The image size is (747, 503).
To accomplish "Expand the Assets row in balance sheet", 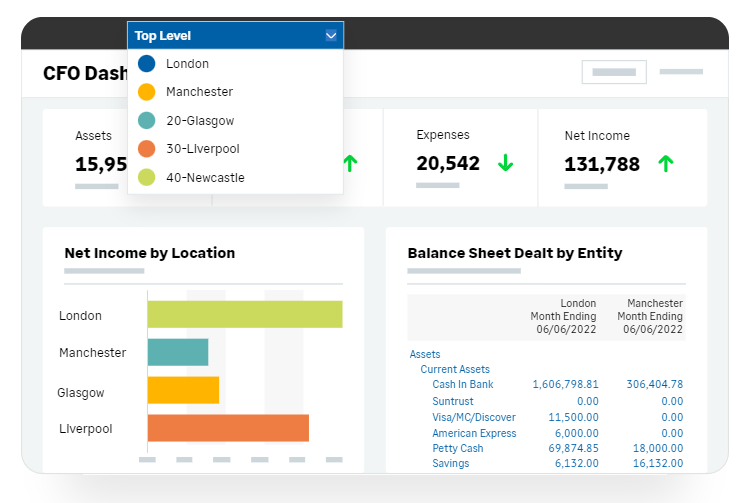I will [x=425, y=354].
